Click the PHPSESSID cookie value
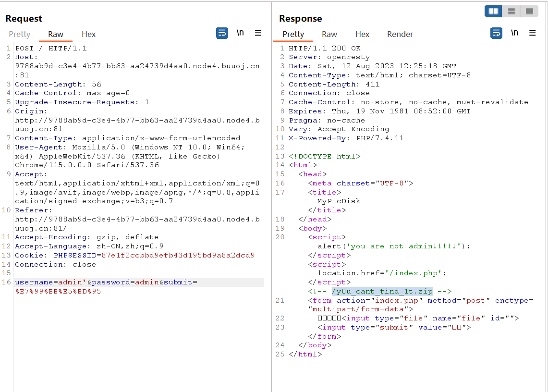548x392 pixels. point(178,255)
